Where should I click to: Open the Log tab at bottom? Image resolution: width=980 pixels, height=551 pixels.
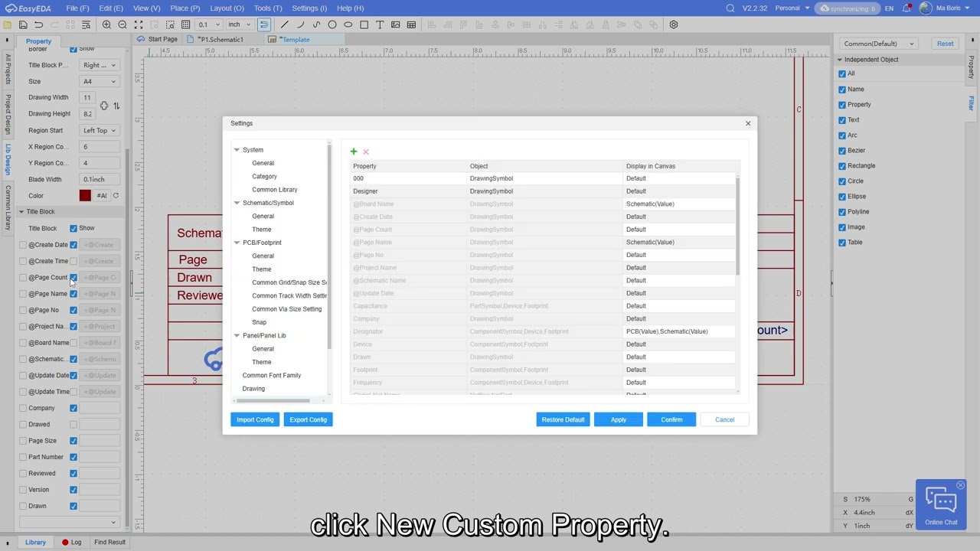click(x=71, y=543)
